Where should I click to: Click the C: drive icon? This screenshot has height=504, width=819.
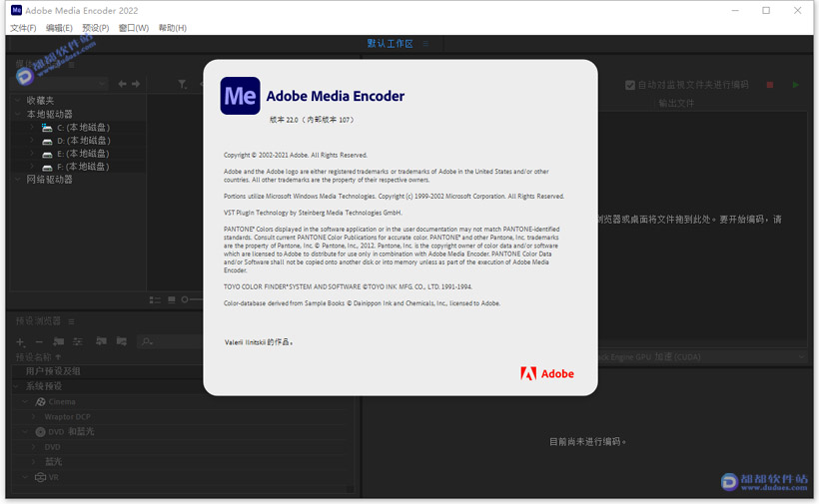tap(47, 128)
